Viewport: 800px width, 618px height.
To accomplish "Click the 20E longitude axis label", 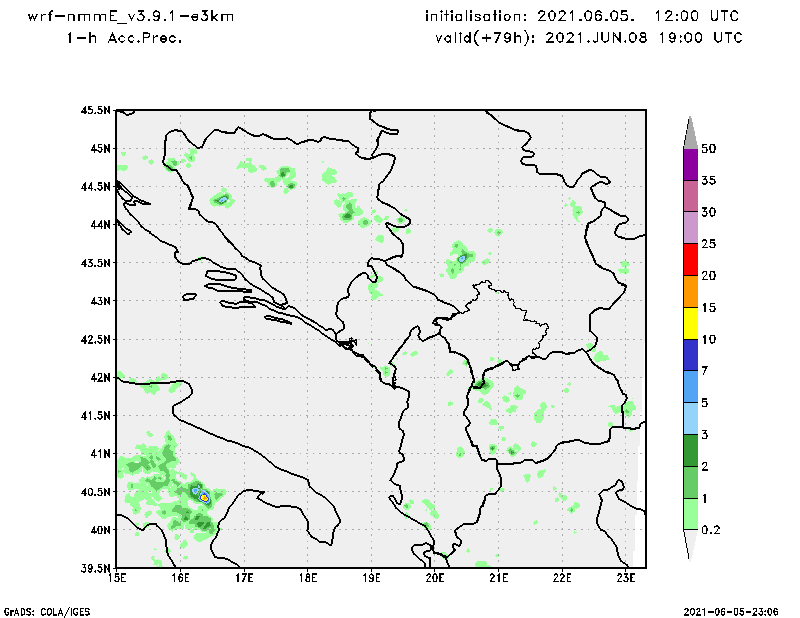I will [435, 577].
